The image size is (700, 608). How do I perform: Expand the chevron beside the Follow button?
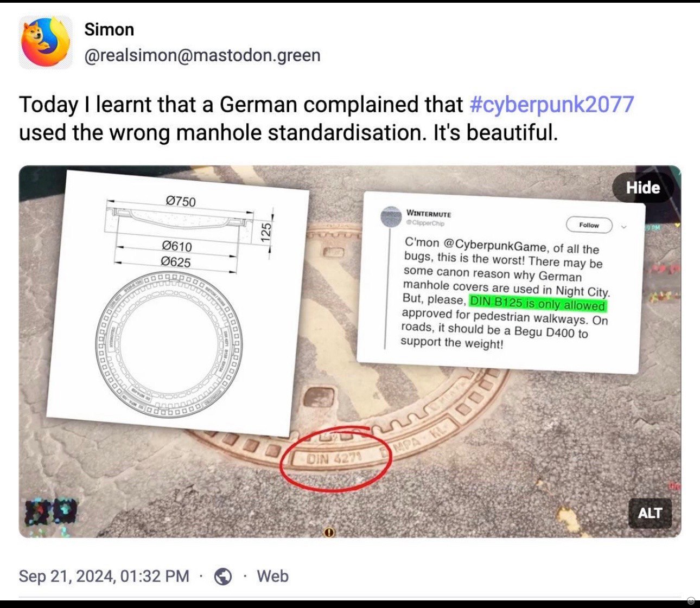[x=624, y=227]
